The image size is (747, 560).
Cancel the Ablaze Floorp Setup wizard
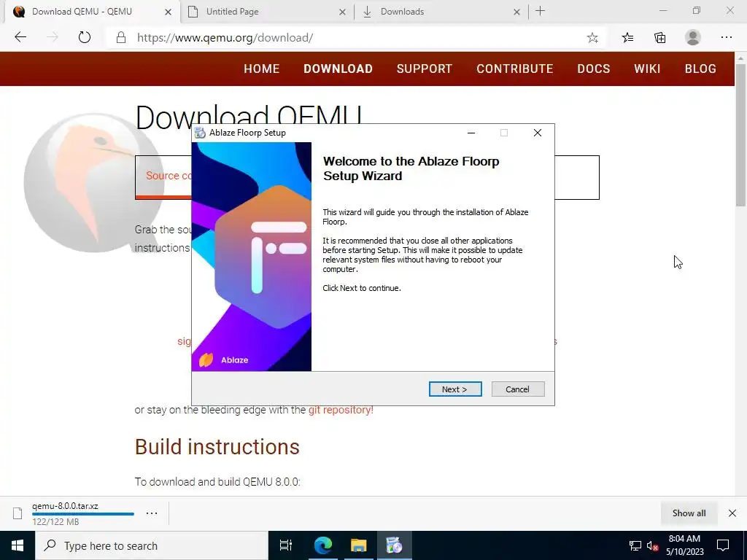click(518, 389)
